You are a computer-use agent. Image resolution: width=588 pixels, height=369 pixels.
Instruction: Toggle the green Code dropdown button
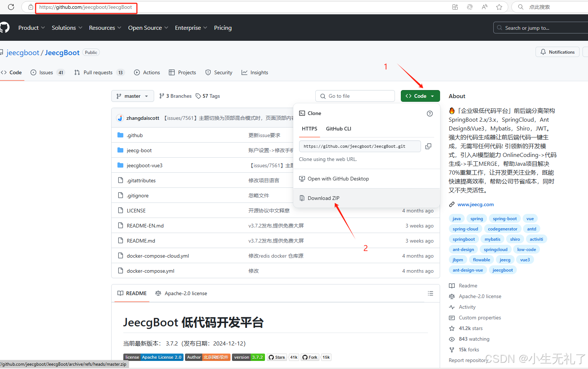coord(420,96)
